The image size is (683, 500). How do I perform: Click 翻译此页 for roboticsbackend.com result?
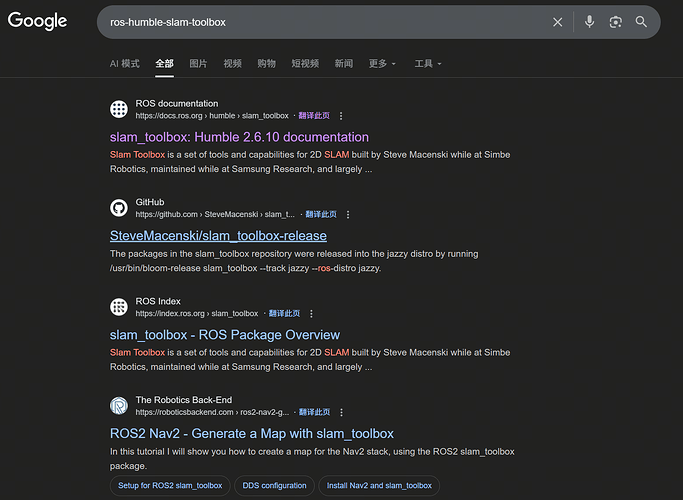coord(314,412)
